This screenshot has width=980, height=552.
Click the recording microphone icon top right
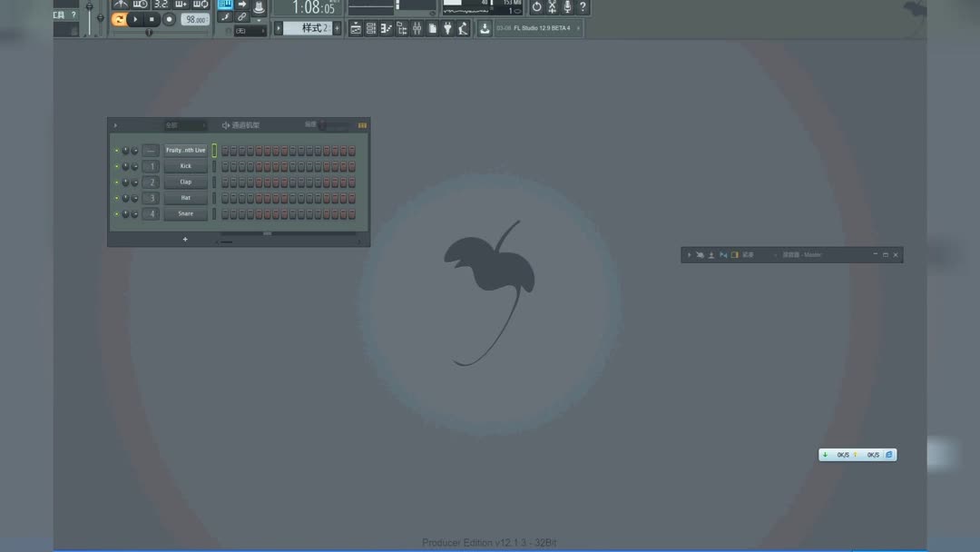(x=565, y=5)
